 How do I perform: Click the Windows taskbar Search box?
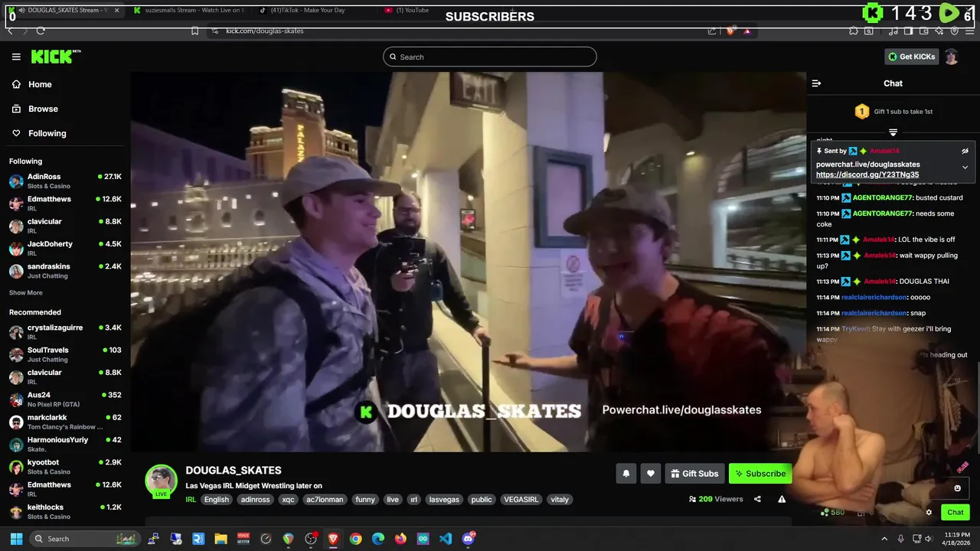85,539
